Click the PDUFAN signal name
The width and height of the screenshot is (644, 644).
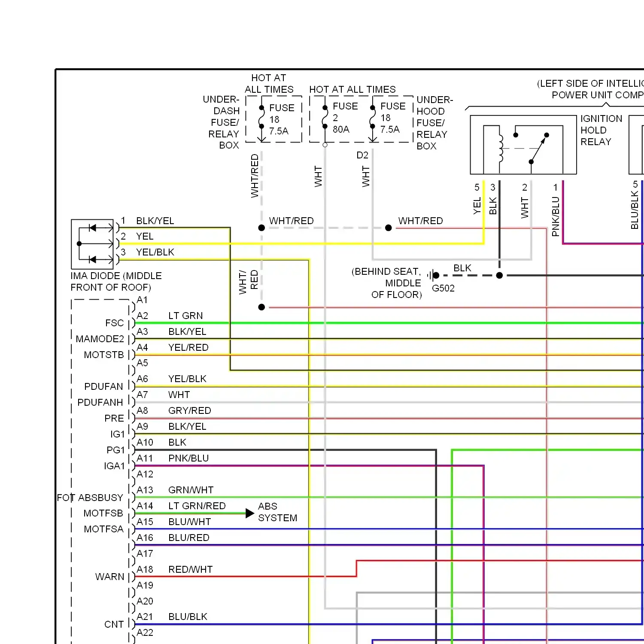[104, 386]
